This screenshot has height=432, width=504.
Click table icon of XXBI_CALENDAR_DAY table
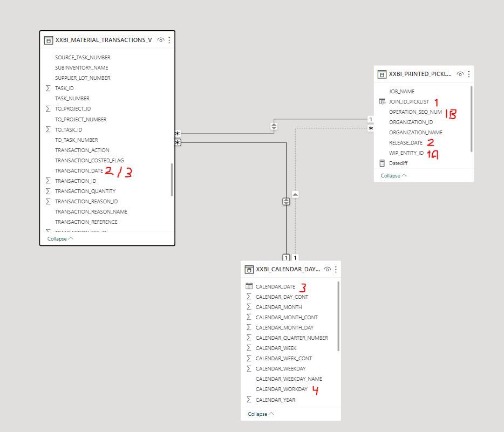tap(249, 270)
